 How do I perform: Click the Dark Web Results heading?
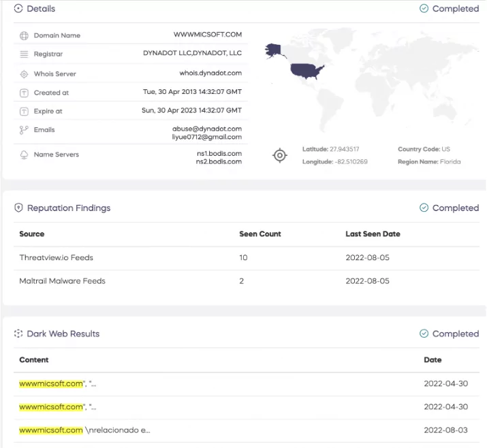(63, 334)
